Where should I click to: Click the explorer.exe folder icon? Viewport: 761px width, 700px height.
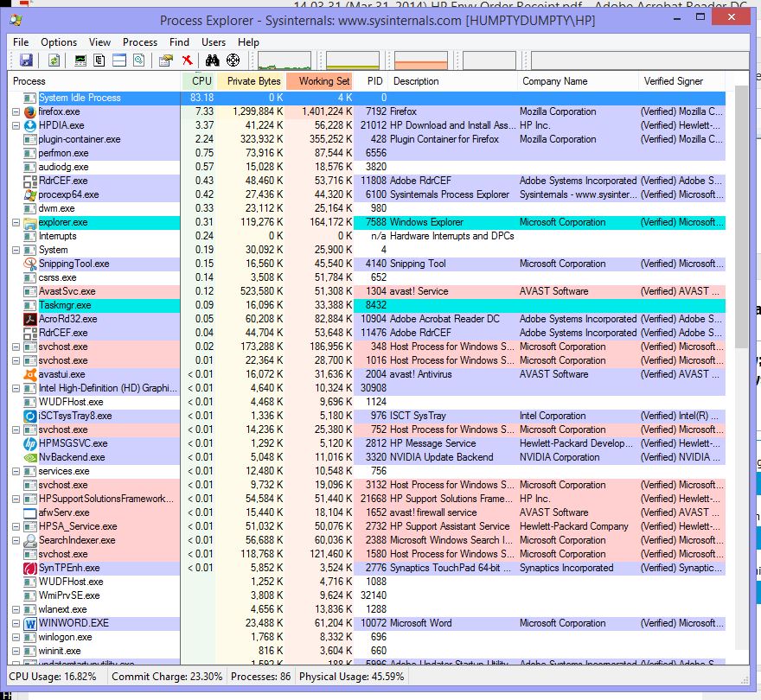pyautogui.click(x=30, y=223)
